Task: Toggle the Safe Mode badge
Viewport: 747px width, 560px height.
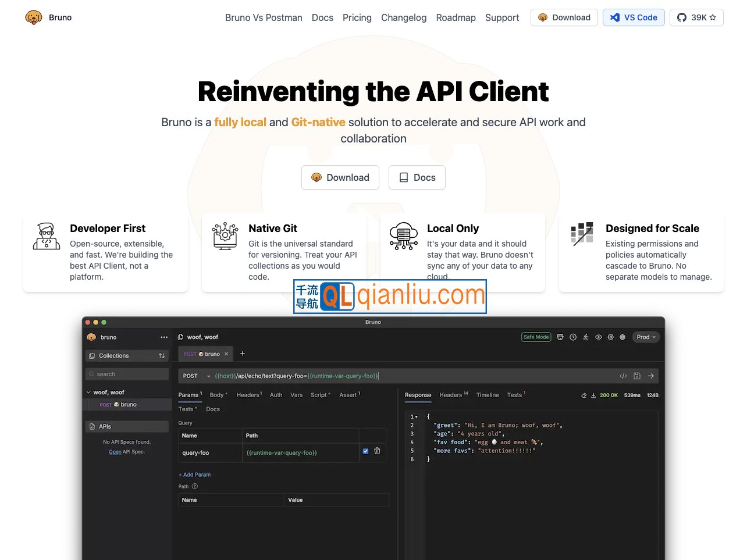Action: 536,337
